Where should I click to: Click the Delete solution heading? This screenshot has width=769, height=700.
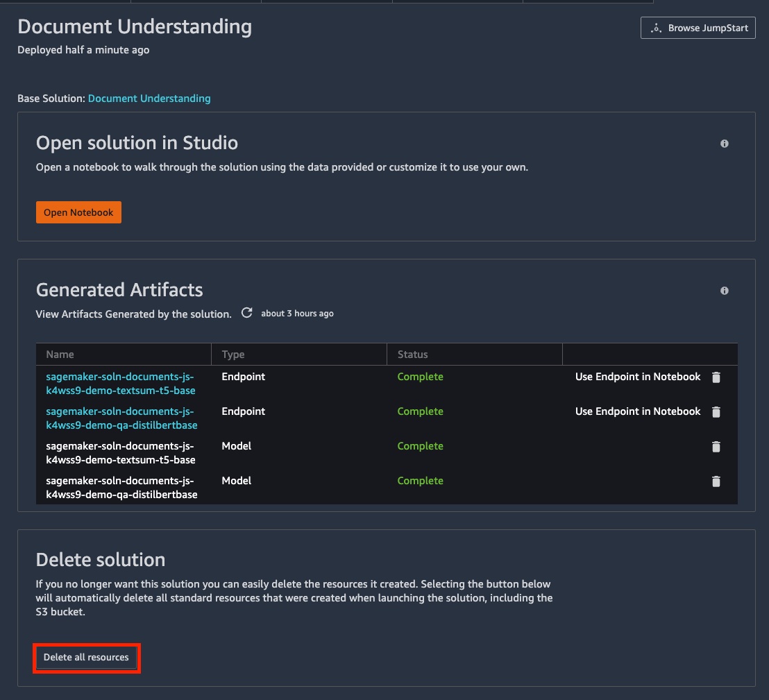coord(101,560)
